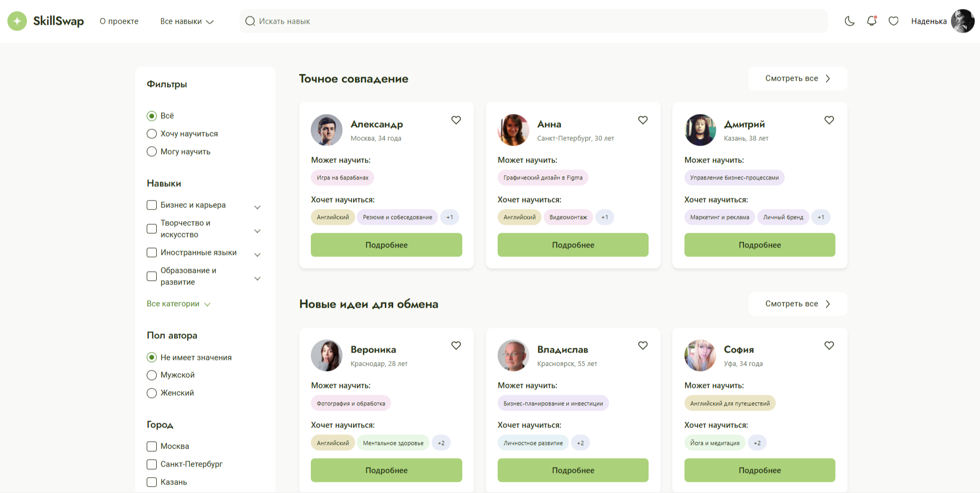Image resolution: width=980 pixels, height=493 pixels.
Task: Click the Управление бизнес-процессами tag
Action: (735, 177)
